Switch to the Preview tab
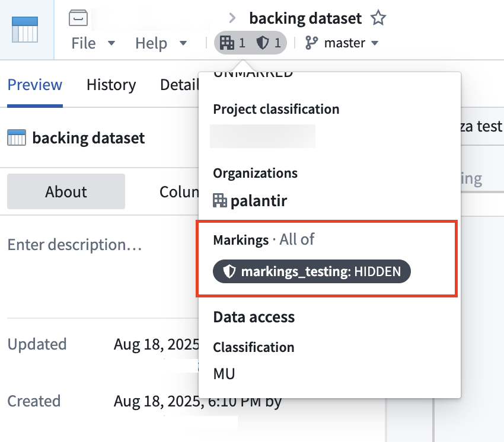Screen dimensions: 504x442 tap(35, 85)
